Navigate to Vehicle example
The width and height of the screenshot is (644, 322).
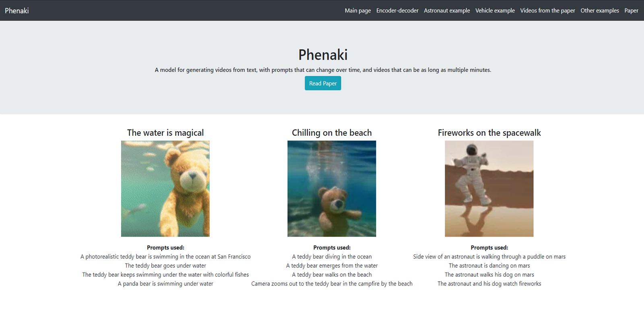click(495, 11)
